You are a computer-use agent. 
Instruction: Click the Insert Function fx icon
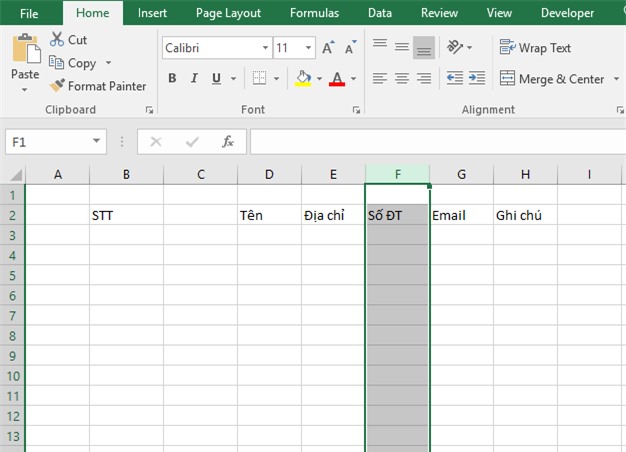(x=228, y=142)
